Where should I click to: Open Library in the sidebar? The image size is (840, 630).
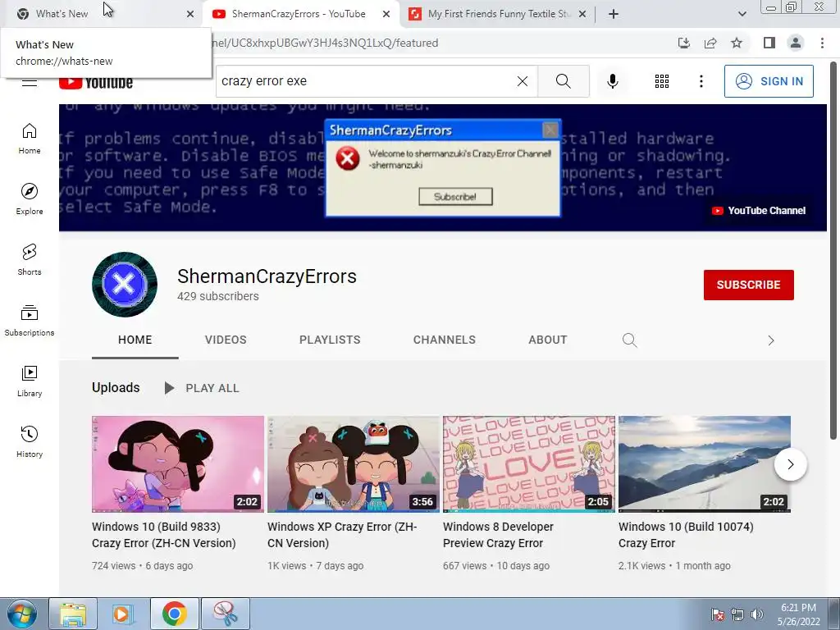coord(29,381)
